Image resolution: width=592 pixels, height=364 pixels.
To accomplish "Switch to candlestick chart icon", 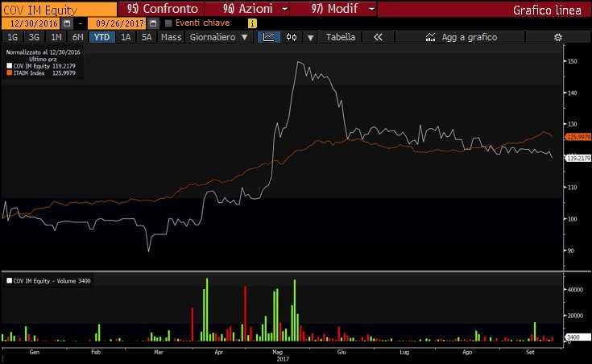I will pyautogui.click(x=291, y=37).
